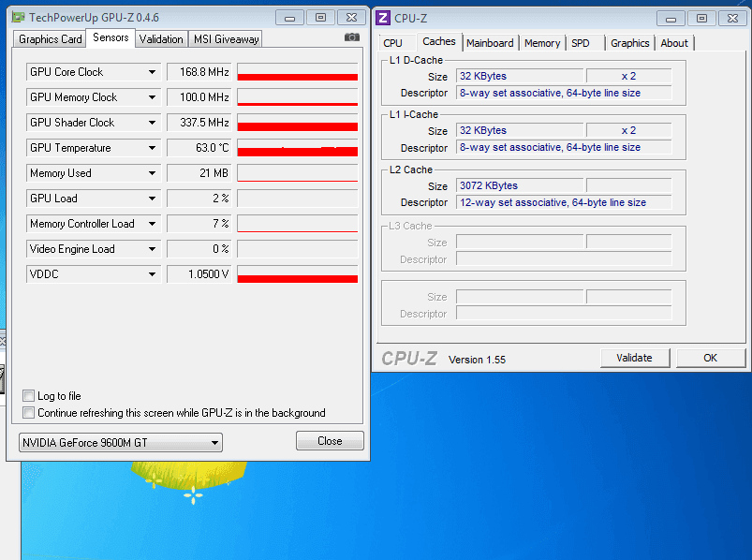Click the L1 I-Cache x 2 count field
752x560 pixels.
pos(628,130)
